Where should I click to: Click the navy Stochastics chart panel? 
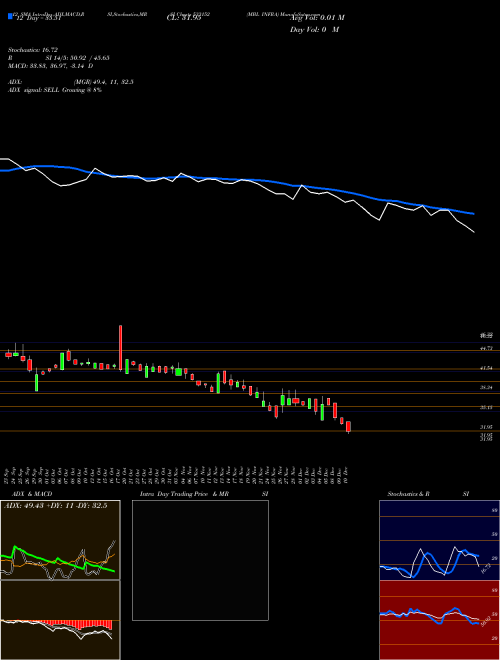(x=439, y=540)
